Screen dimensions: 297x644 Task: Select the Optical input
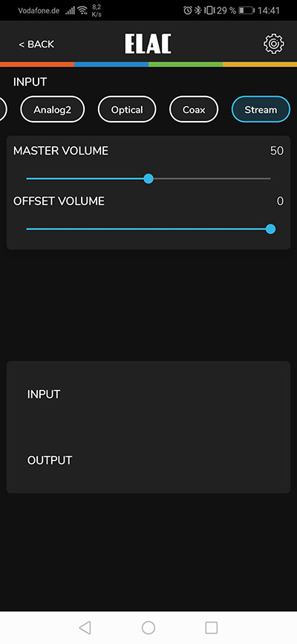(x=127, y=109)
